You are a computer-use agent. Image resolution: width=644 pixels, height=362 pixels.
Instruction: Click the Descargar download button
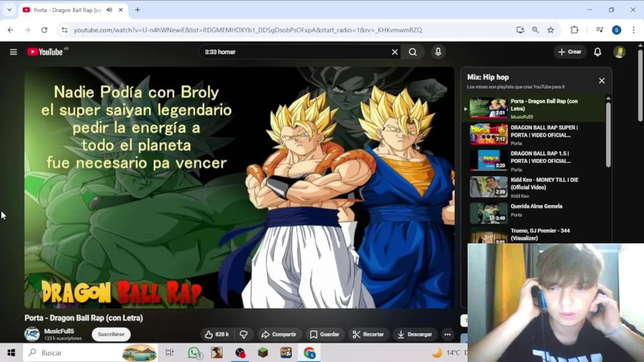coord(415,334)
